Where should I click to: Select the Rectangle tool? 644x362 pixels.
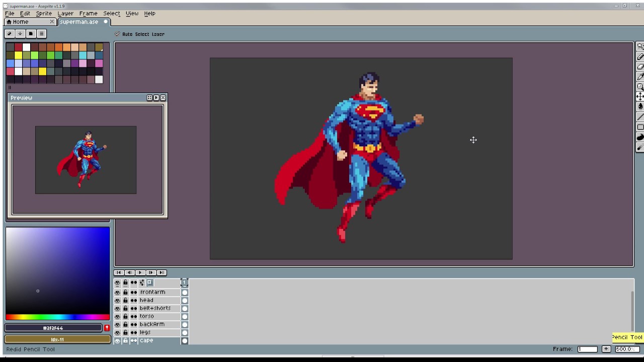pyautogui.click(x=640, y=127)
